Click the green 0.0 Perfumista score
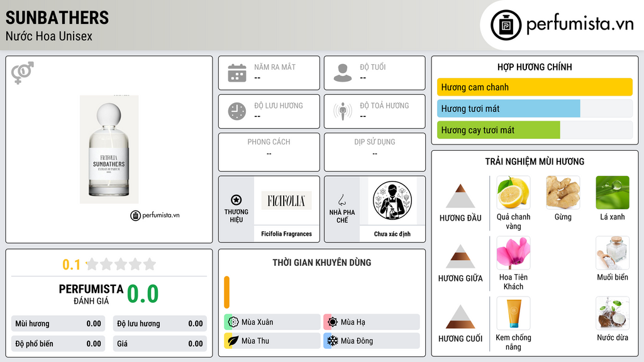 tap(143, 293)
